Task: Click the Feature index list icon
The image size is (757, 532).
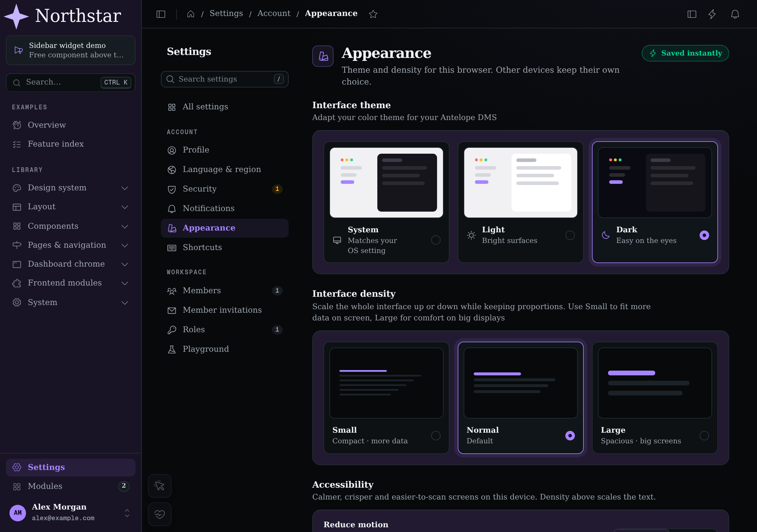Action: [17, 144]
